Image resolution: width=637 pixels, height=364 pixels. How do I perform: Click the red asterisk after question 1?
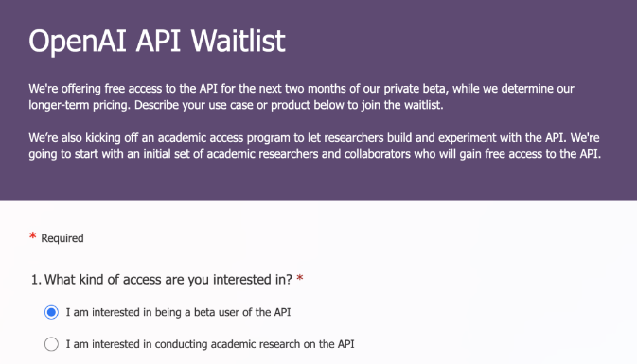(x=300, y=278)
